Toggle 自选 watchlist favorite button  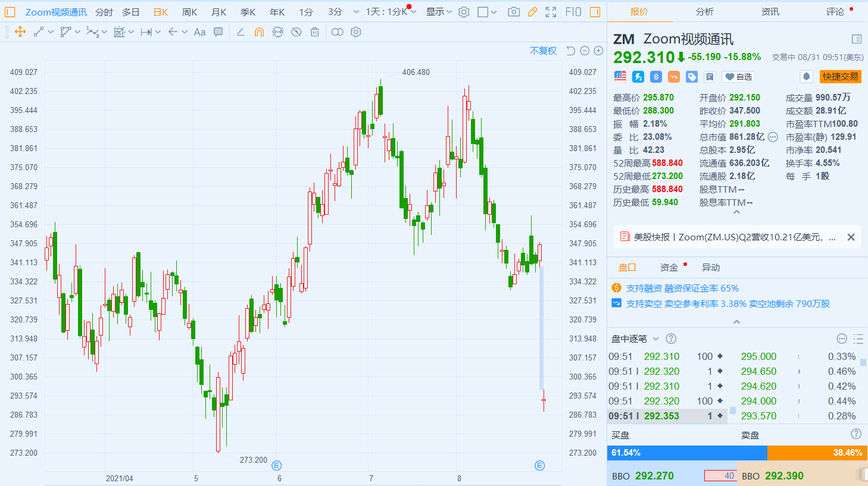(738, 77)
